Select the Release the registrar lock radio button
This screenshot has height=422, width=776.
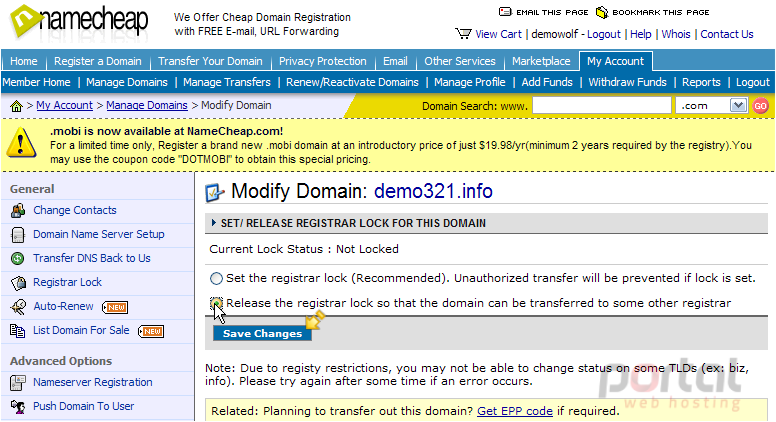216,303
